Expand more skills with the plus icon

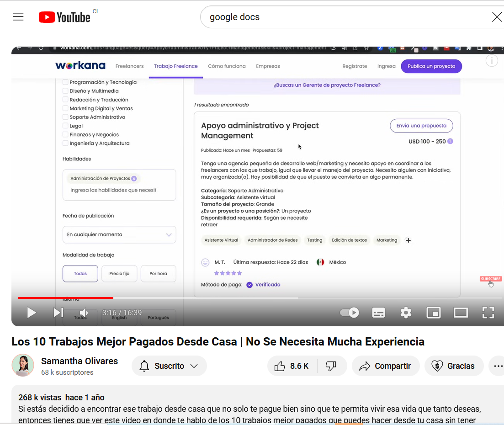pos(408,240)
